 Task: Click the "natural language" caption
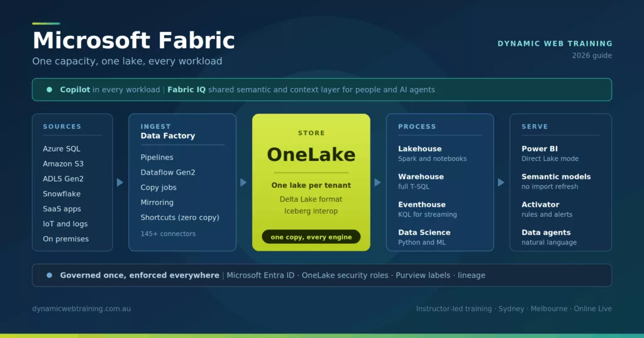(549, 243)
